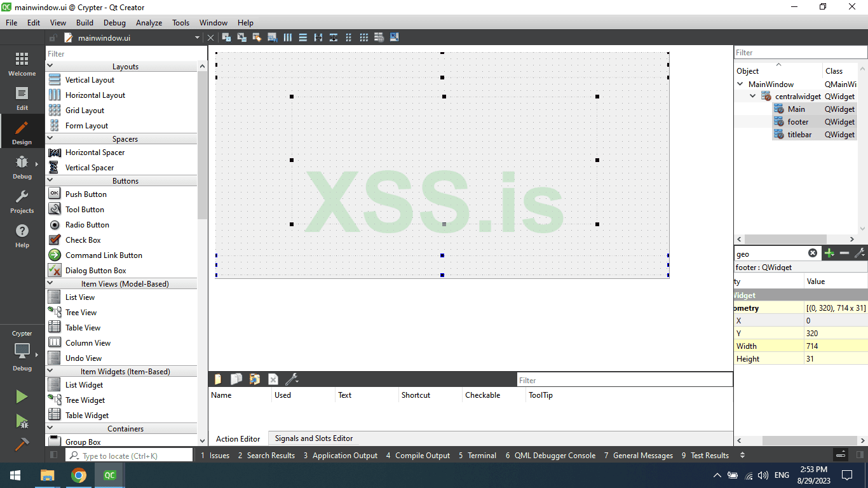Open the Build menu
This screenshot has width=868, height=488.
(85, 22)
